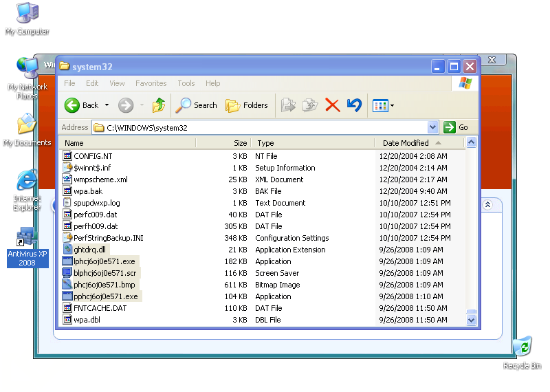This screenshot has height=392, width=550.
Task: Select the My Documents desktop icon
Action: [x=27, y=130]
